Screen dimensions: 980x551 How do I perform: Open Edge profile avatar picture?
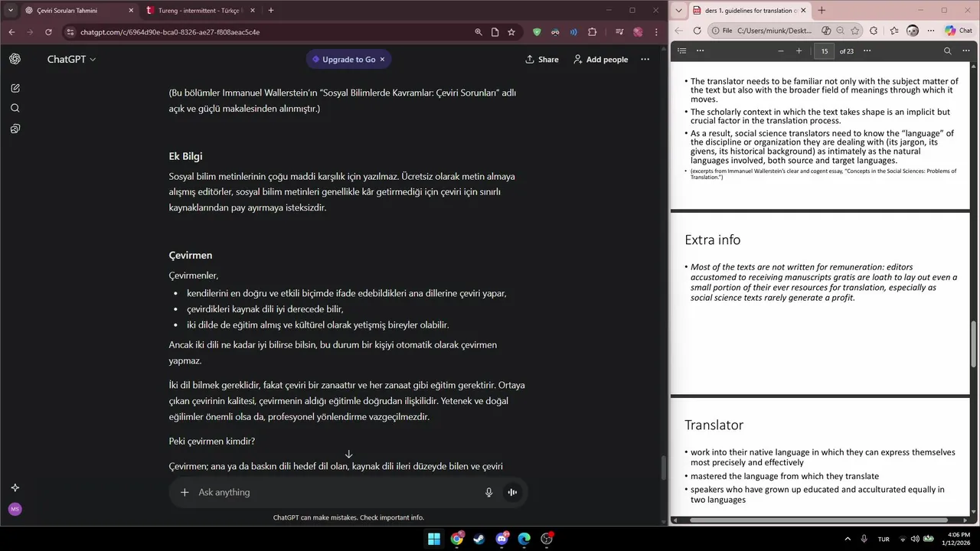click(913, 31)
